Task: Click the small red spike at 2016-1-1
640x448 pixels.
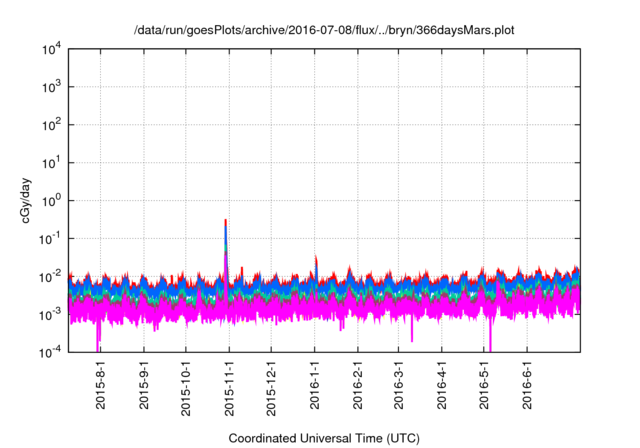Action: coord(316,259)
